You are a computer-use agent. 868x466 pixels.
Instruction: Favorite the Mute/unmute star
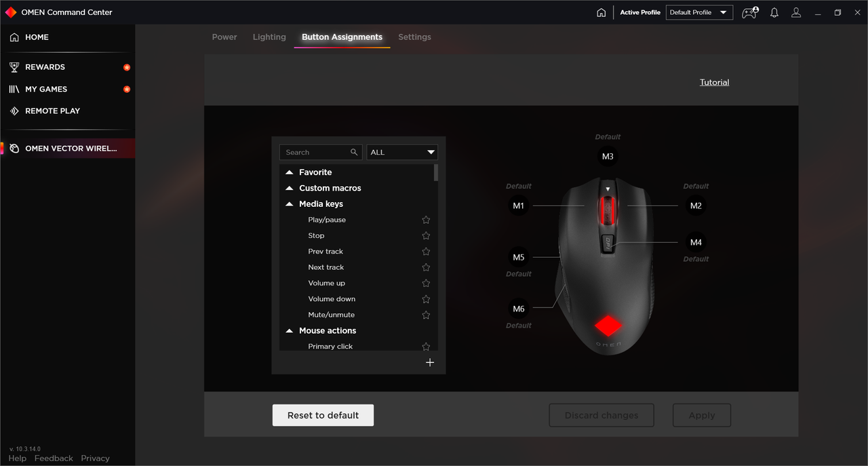click(x=426, y=315)
